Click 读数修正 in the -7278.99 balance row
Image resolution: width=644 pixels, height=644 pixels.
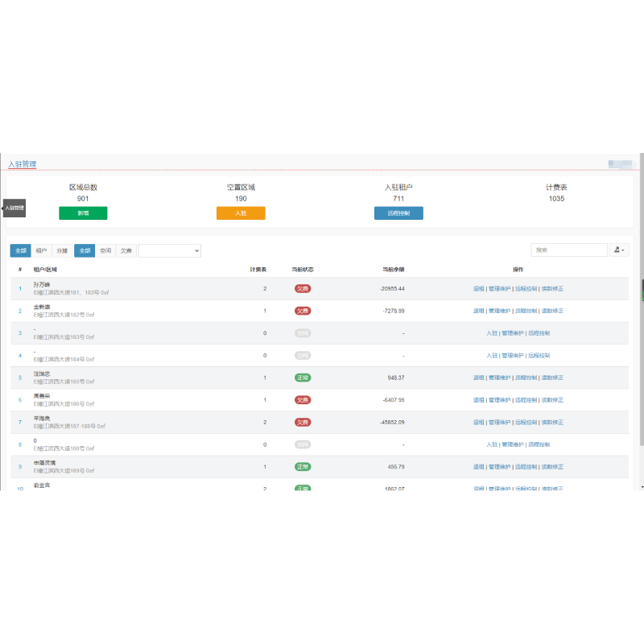[552, 311]
